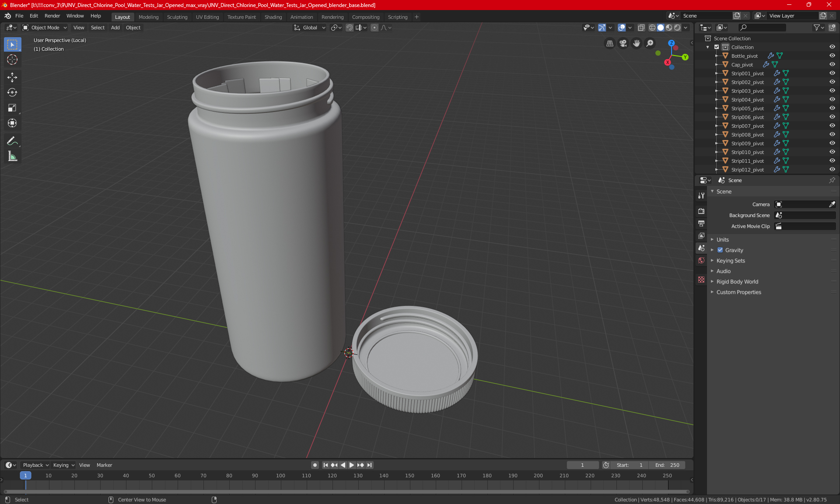Select the Rotate tool
This screenshot has width=840, height=504.
tap(12, 92)
